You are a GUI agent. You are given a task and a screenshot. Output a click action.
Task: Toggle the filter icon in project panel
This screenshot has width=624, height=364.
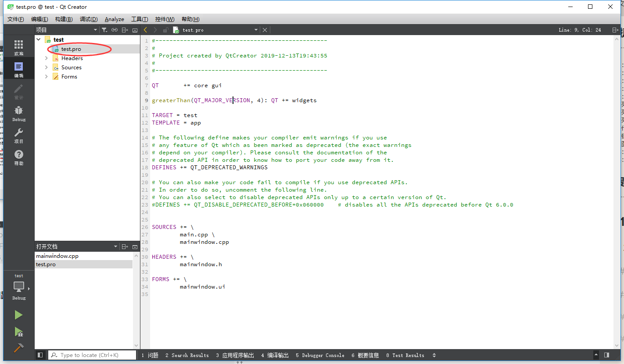pyautogui.click(x=105, y=29)
